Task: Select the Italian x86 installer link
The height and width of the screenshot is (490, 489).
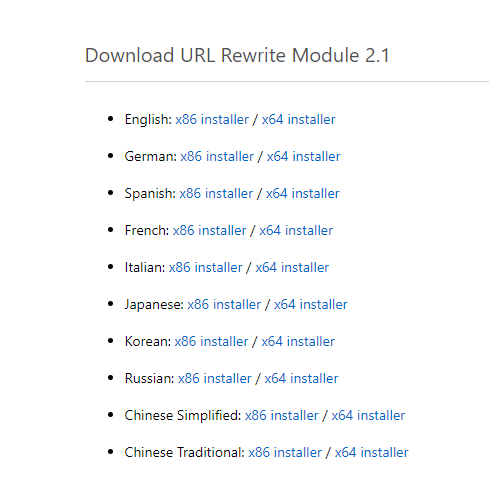Action: [x=205, y=267]
